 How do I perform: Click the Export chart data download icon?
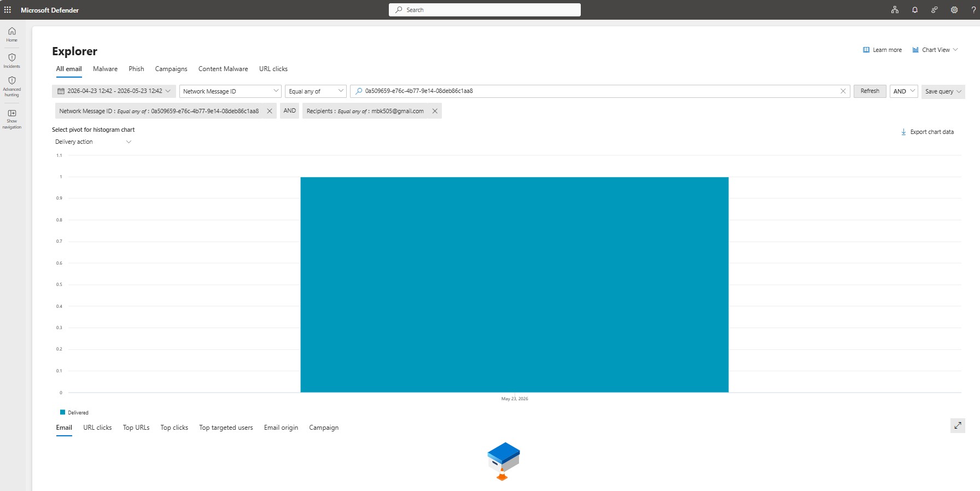(903, 132)
